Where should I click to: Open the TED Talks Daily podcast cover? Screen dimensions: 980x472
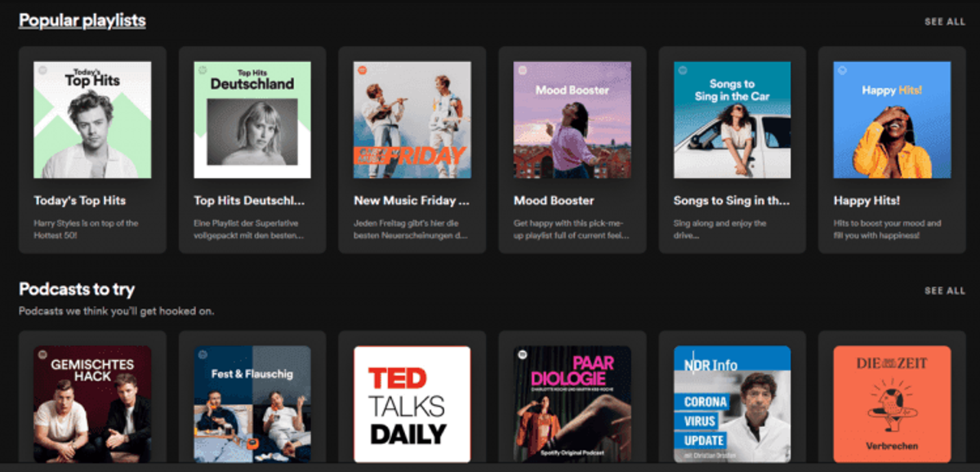coord(412,404)
